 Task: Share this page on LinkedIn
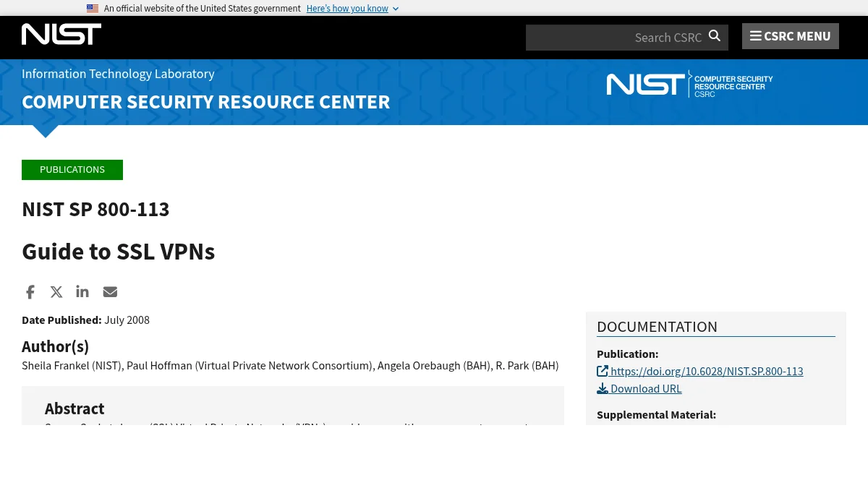click(82, 292)
